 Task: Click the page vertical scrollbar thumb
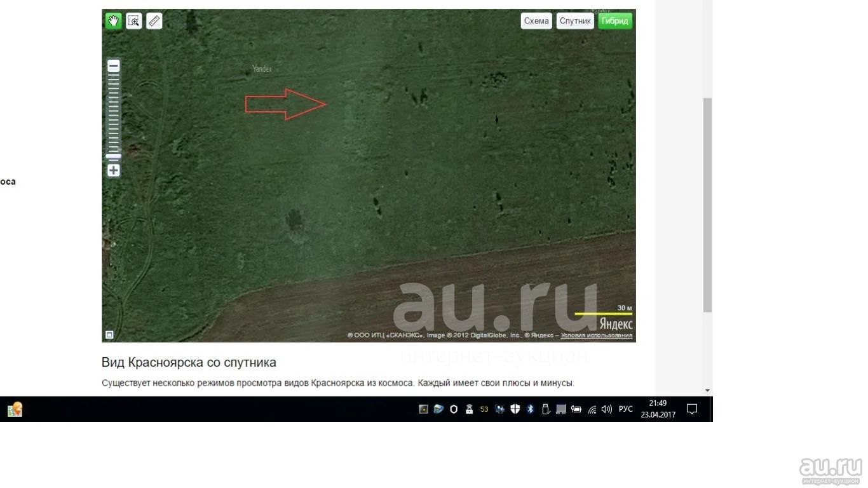(707, 205)
